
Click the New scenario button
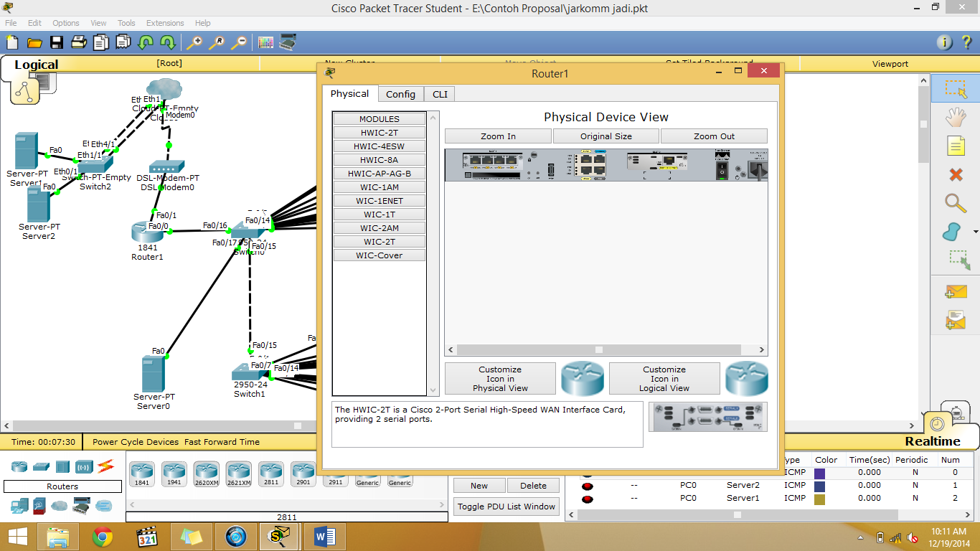[x=479, y=486]
